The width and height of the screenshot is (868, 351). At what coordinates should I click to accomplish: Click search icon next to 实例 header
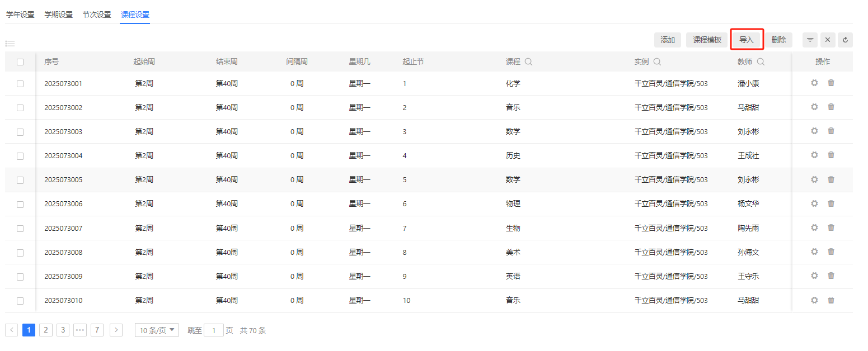click(x=657, y=62)
